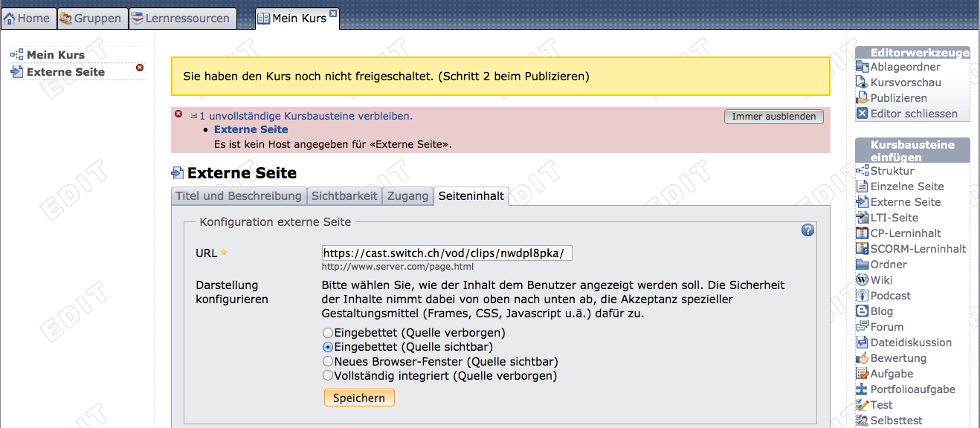Click the Publizieren icon

pos(862,98)
